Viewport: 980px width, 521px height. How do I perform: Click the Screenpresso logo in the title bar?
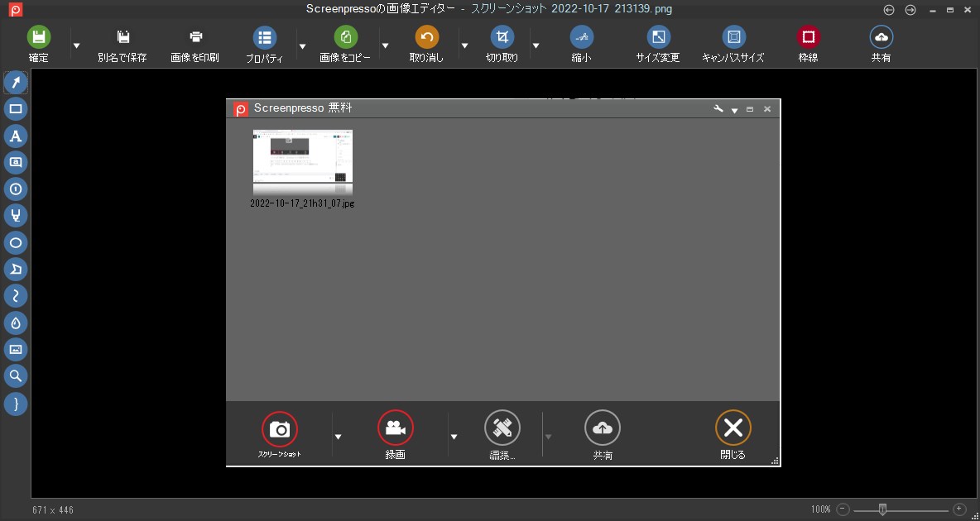pos(16,9)
